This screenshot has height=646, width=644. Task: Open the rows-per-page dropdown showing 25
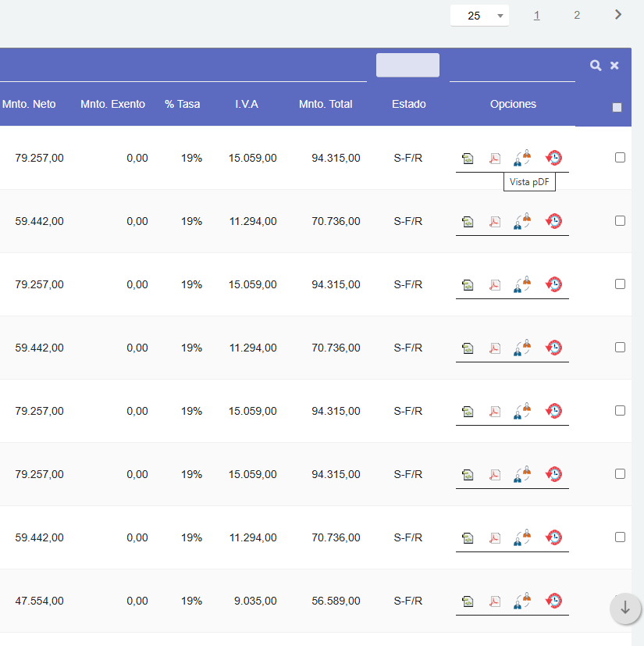click(x=479, y=16)
